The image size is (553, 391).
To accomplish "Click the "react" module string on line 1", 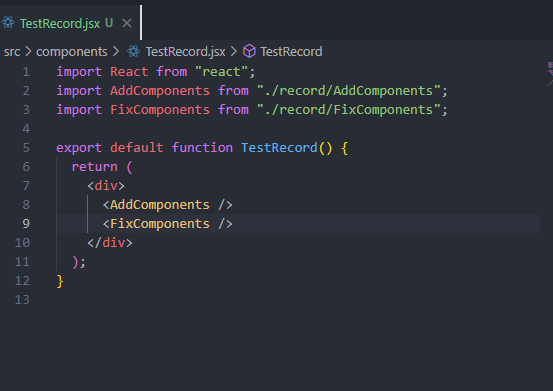I will tap(221, 72).
